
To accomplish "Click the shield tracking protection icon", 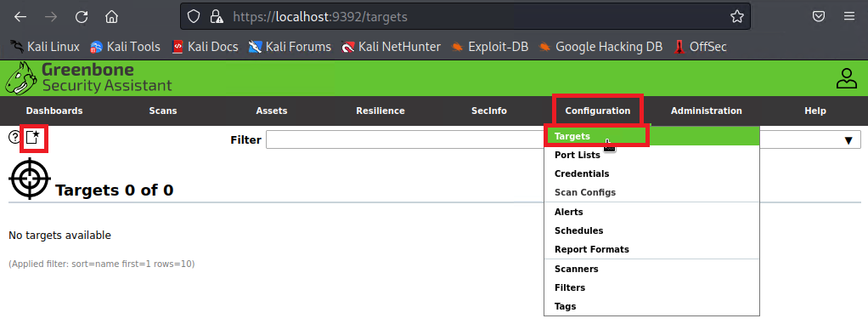I will coord(193,17).
